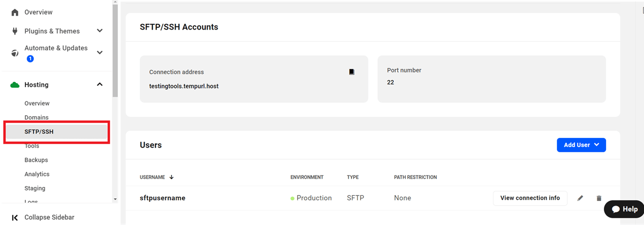Viewport: 644px width, 231px height.
Task: Collapse the Hosting section chevron
Action: [100, 85]
